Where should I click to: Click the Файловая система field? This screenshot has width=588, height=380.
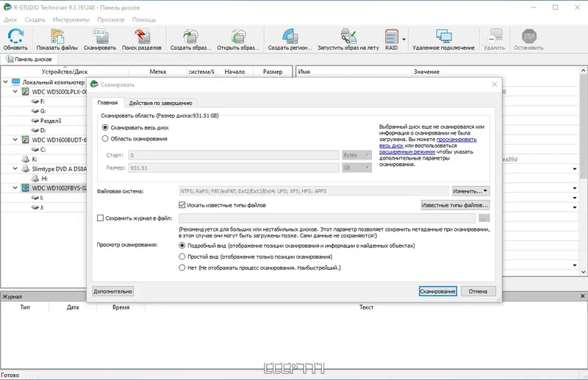[x=314, y=191]
